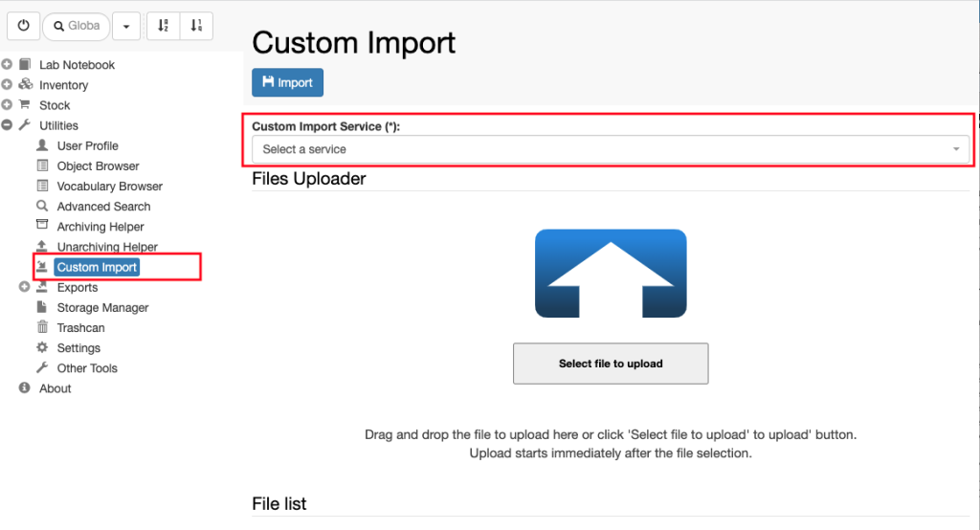This screenshot has width=980, height=530.
Task: Click the large blue upload arrow icon
Action: coord(611,273)
